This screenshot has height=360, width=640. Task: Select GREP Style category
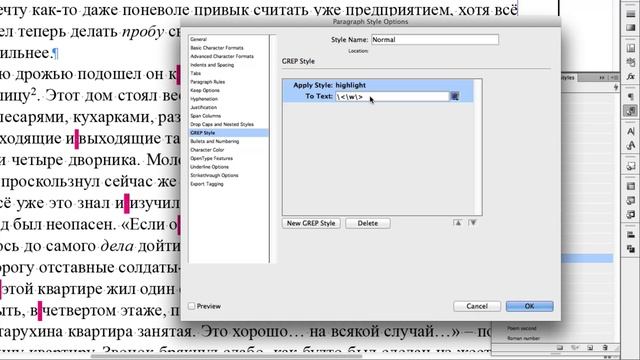pos(229,133)
